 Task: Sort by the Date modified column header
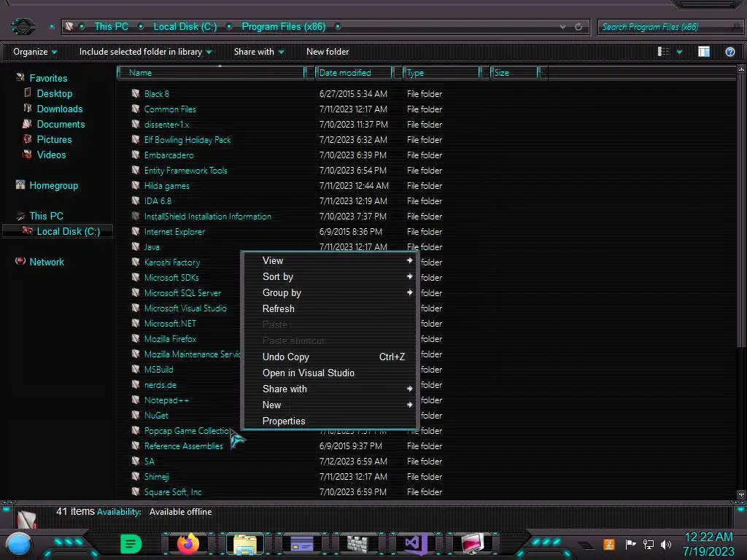tap(355, 73)
